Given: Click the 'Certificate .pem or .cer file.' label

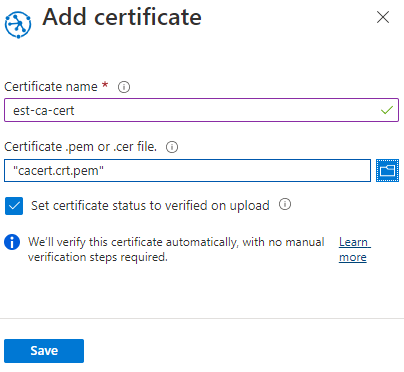Looking at the screenshot, I should [80, 147].
